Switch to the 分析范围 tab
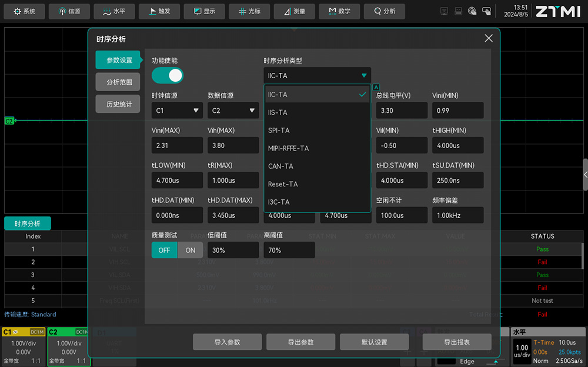The height and width of the screenshot is (367, 588). point(118,82)
